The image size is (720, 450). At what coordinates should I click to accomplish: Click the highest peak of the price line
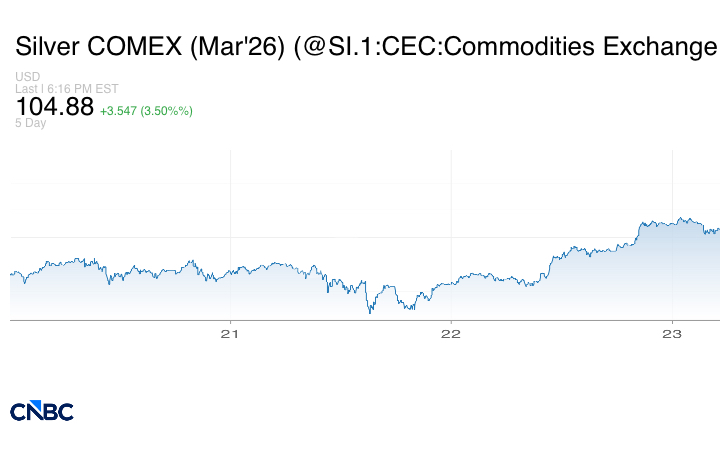pyautogui.click(x=680, y=217)
